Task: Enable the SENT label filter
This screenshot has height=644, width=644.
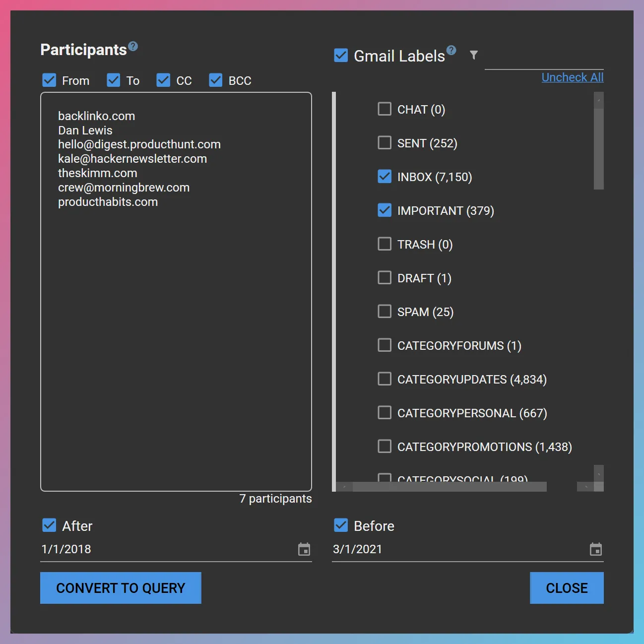Action: click(385, 142)
